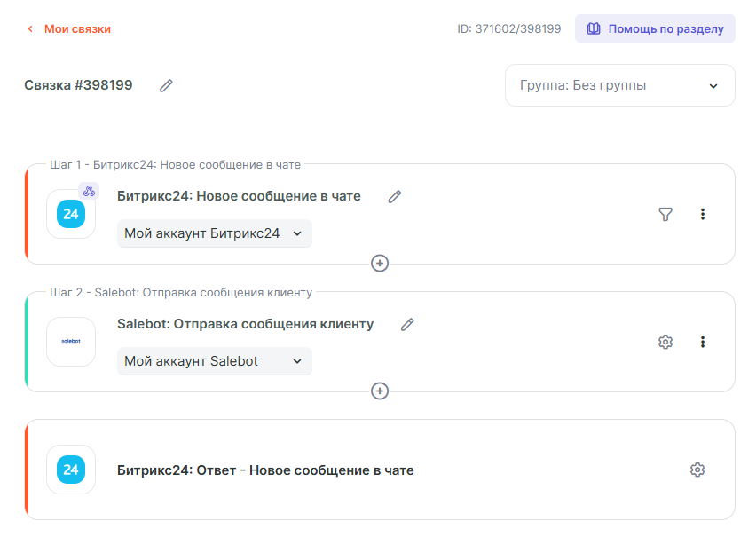Add a step after Salebot step 2

(380, 391)
